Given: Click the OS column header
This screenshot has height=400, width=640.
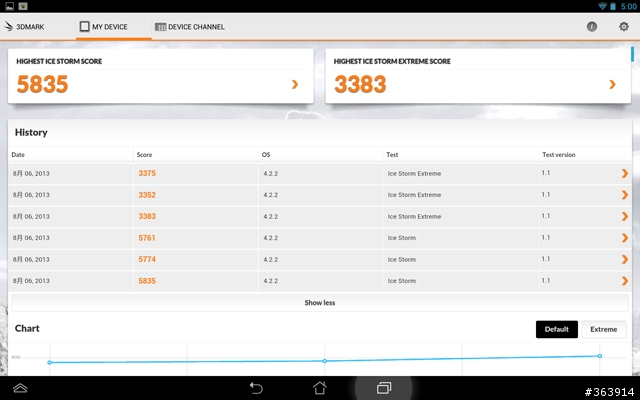Looking at the screenshot, I should tap(266, 155).
